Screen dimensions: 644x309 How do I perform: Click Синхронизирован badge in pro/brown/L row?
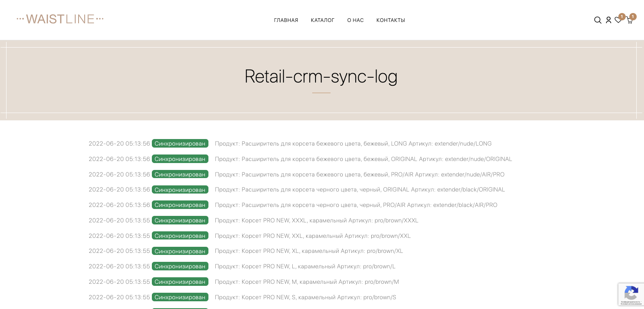coord(180,266)
